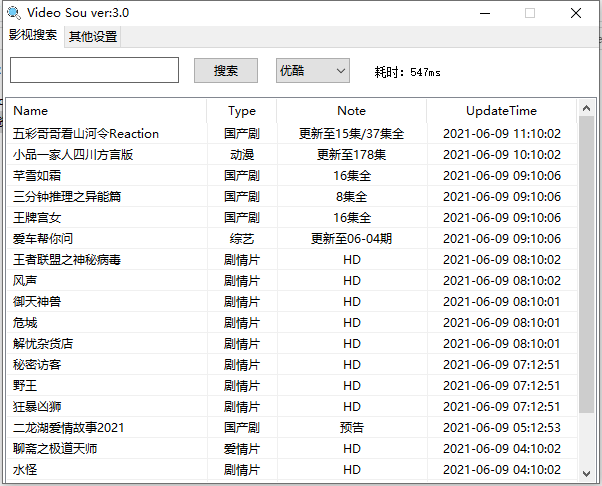Select 二龙湖爱情故事2021 in the list

(x=292, y=428)
